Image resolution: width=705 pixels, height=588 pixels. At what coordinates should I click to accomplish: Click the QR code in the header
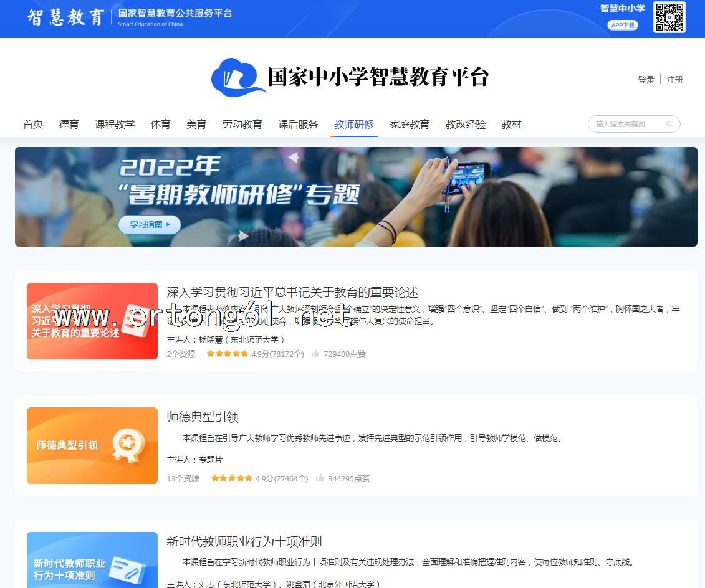coord(669,17)
